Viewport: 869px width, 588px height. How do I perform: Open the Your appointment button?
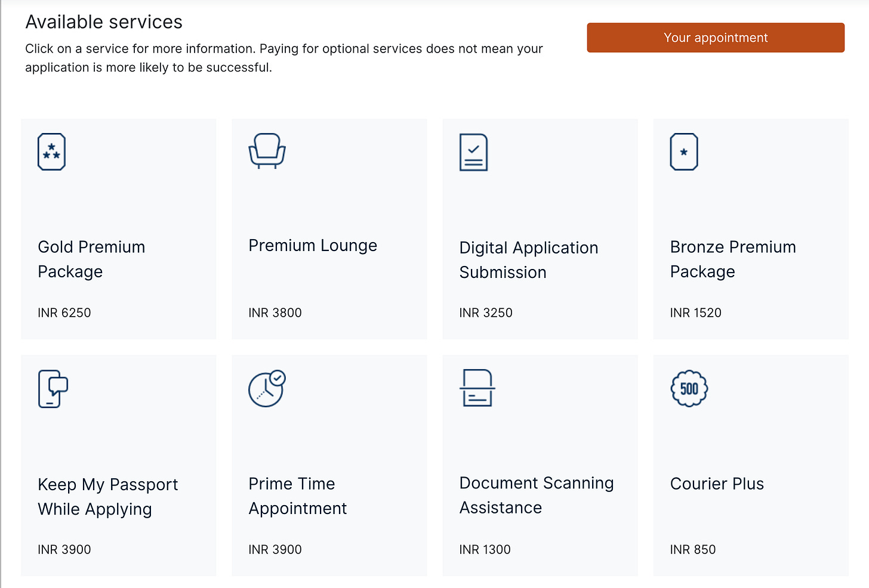[x=716, y=38]
